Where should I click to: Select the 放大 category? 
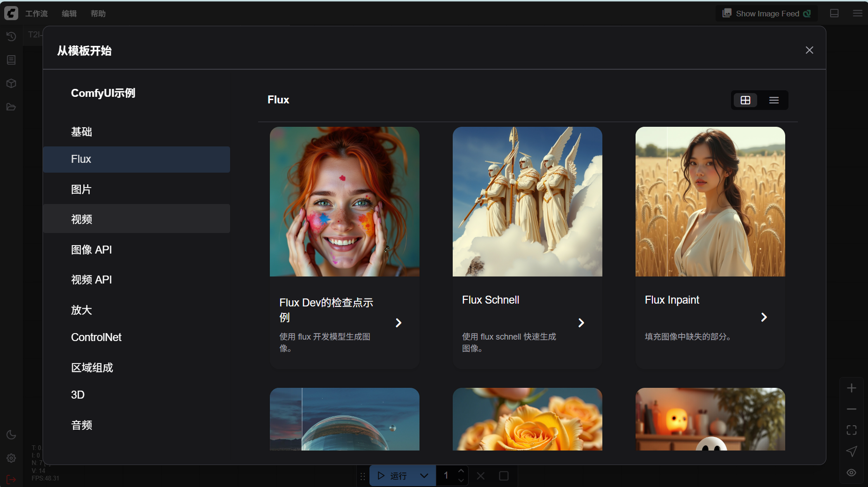[137, 310]
